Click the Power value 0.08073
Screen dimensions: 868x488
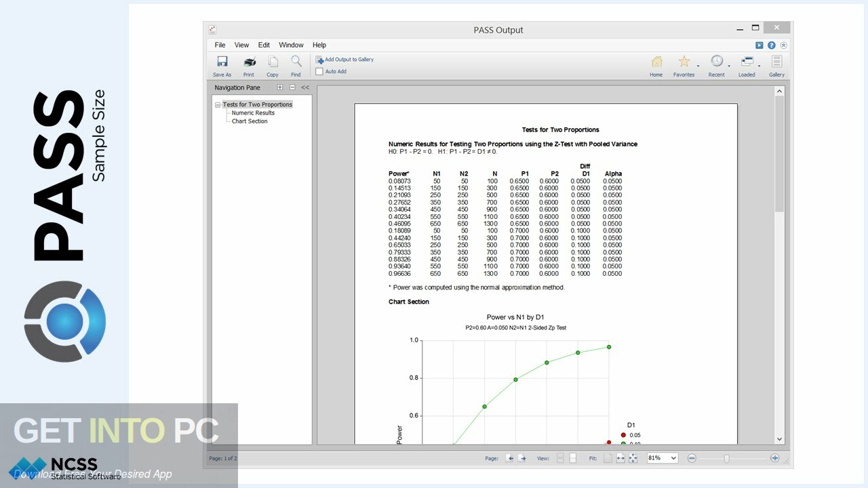click(399, 181)
